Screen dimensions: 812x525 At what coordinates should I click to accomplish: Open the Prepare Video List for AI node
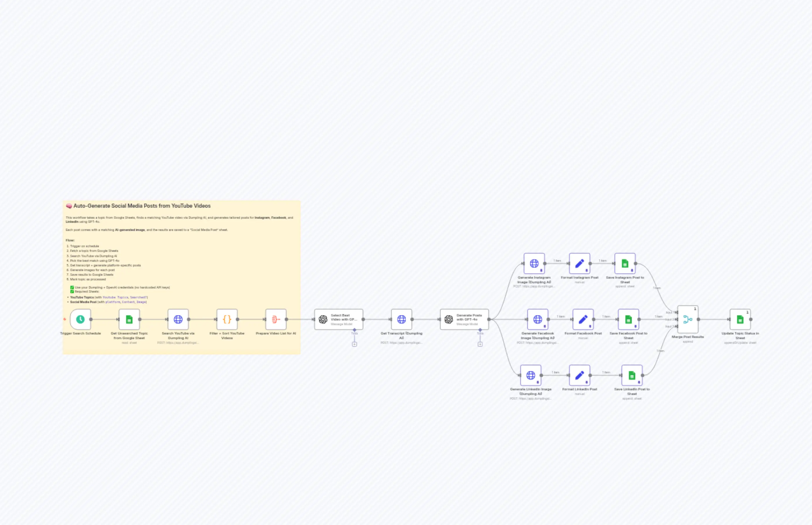coord(275,319)
